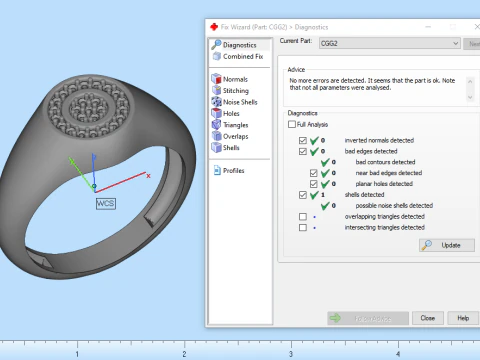Click the Overlaps label in sidebar
This screenshot has width=480, height=360.
(x=236, y=136)
